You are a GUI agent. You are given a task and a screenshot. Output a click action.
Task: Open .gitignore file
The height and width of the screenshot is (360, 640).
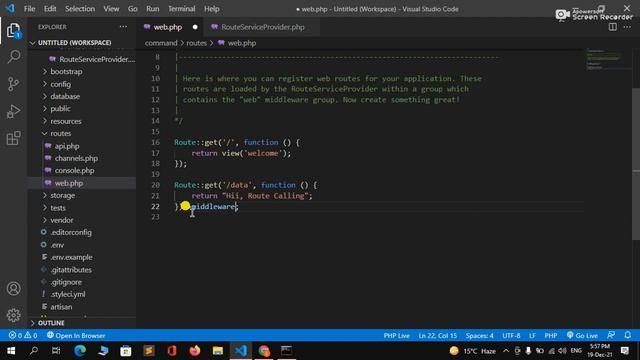66,282
